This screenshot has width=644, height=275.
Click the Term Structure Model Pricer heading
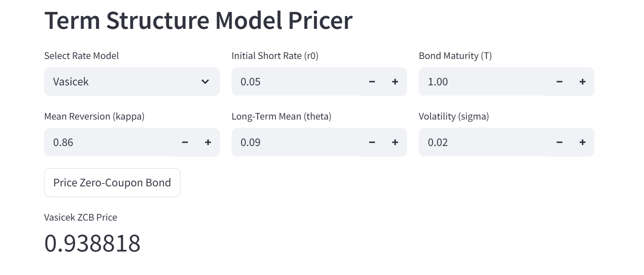(198, 20)
